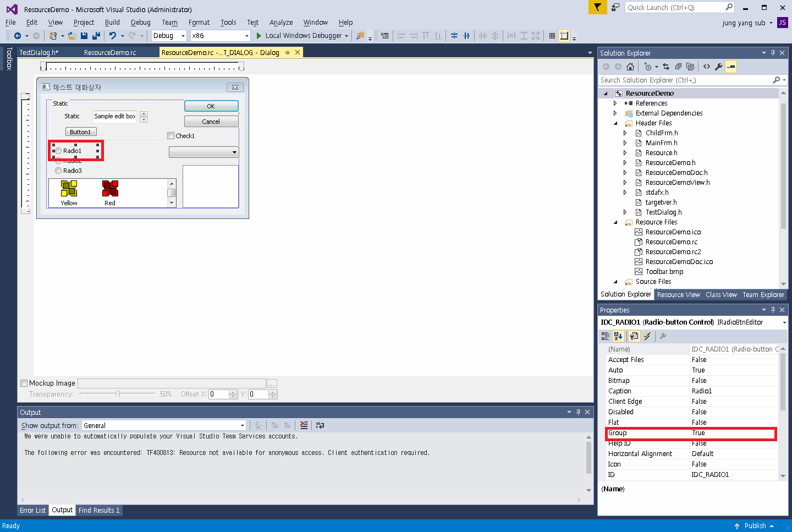Click the single Save disk icon
Image resolution: width=792 pixels, height=532 pixels.
click(x=84, y=36)
